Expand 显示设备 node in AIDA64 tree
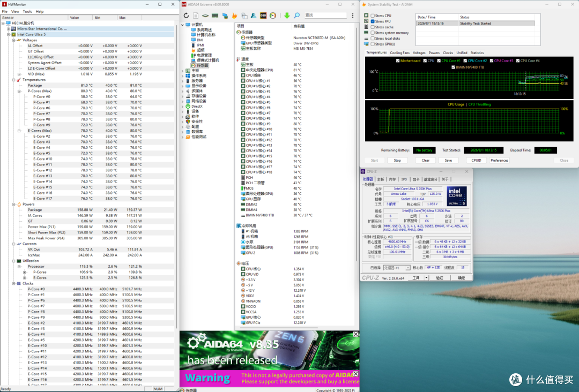 pyautogui.click(x=182, y=86)
